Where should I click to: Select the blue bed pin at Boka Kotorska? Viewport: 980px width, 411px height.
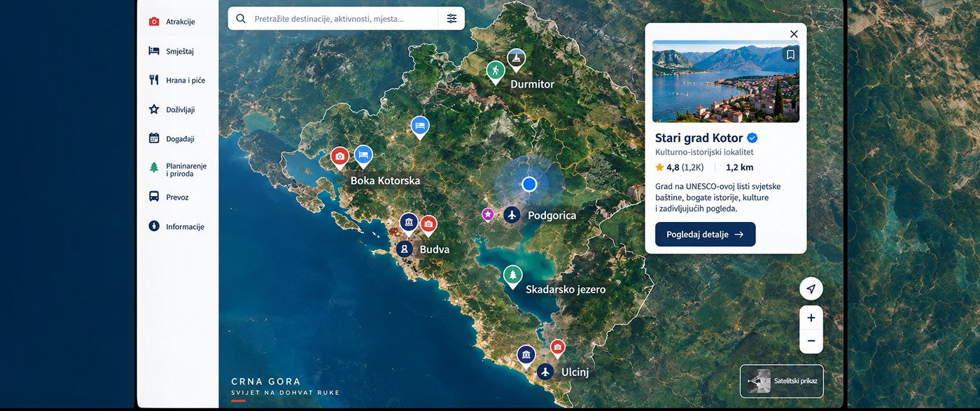click(363, 156)
